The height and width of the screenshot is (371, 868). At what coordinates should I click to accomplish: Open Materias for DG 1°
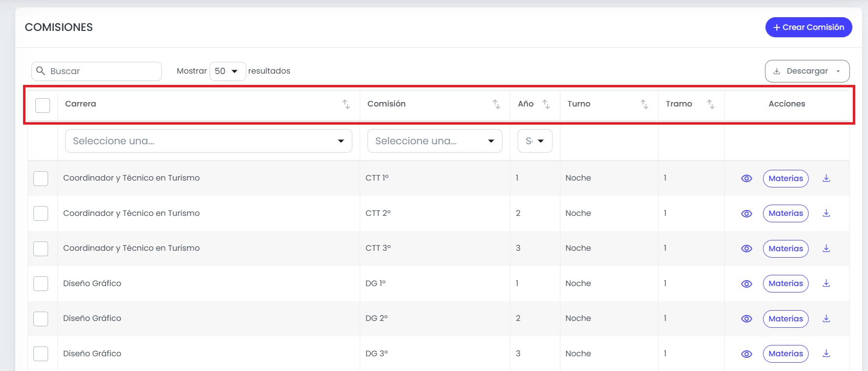pyautogui.click(x=786, y=284)
